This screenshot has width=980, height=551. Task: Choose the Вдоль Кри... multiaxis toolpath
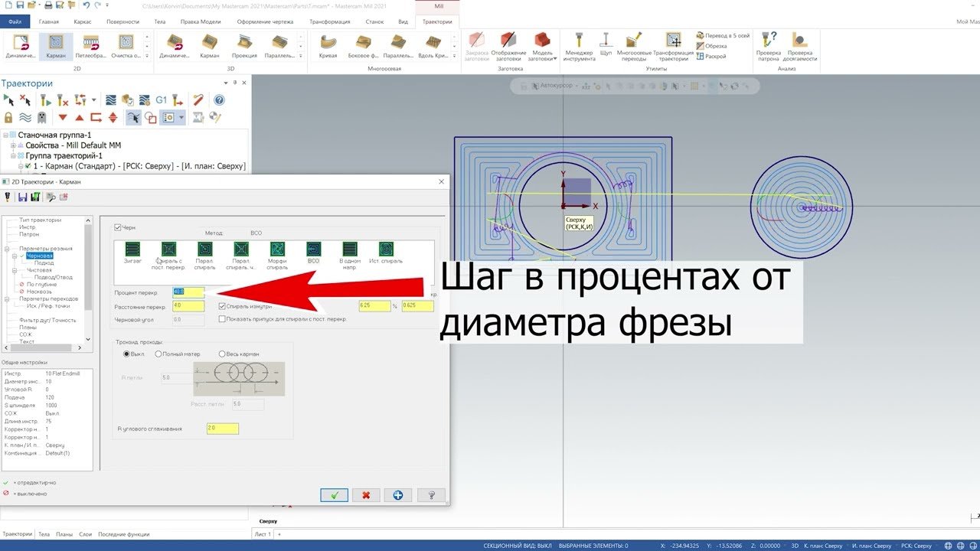point(433,46)
